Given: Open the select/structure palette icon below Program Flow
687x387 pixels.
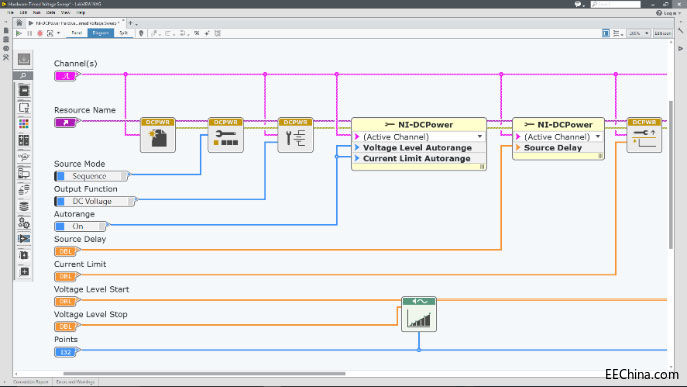Looking at the screenshot, I should coord(24,107).
